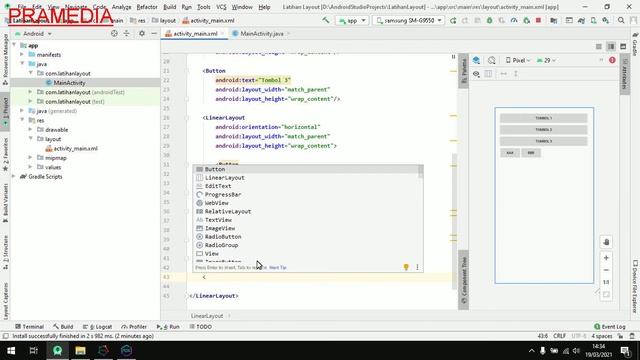
Task: Click the light bulb icon in completion popup
Action: click(406, 267)
